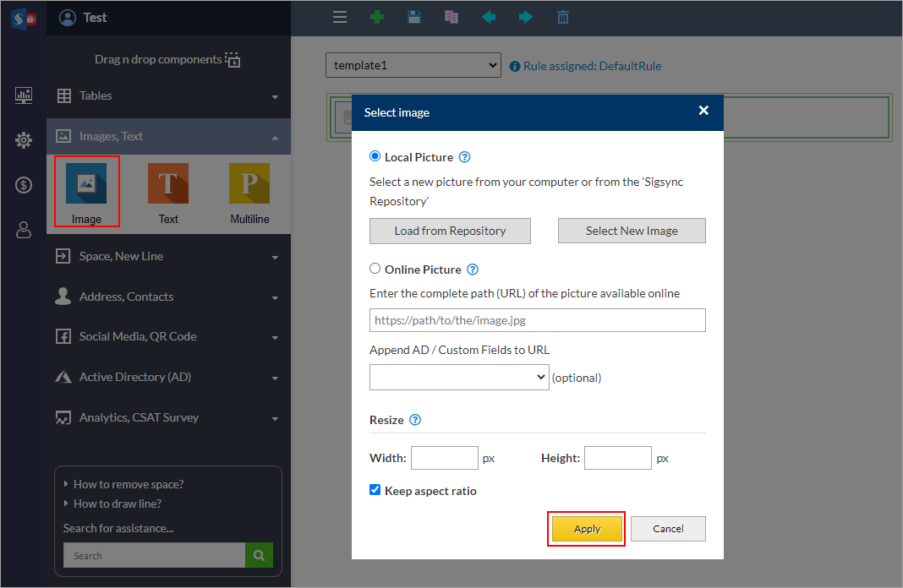Open Append AD / Custom Fields dropdown
Image resolution: width=903 pixels, height=588 pixels.
[459, 378]
